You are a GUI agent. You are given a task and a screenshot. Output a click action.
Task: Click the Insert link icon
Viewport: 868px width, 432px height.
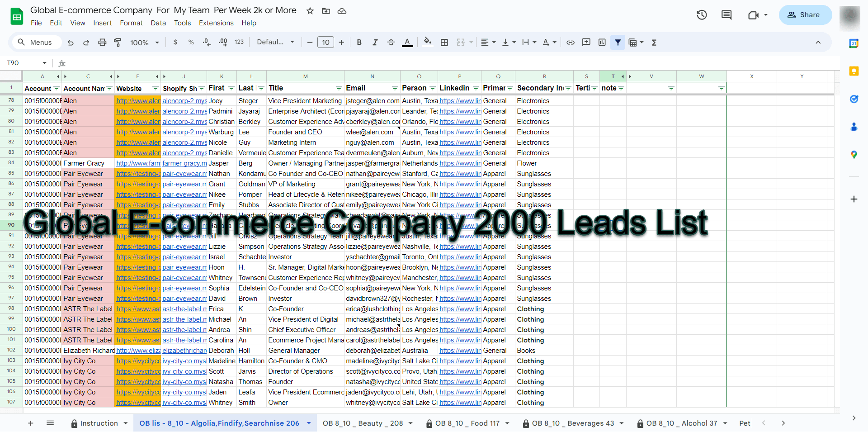(571, 43)
